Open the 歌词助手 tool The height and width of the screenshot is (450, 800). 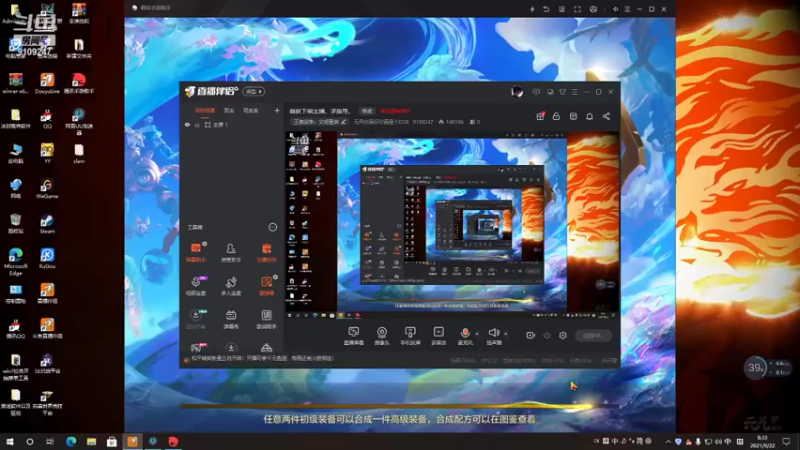point(266,319)
